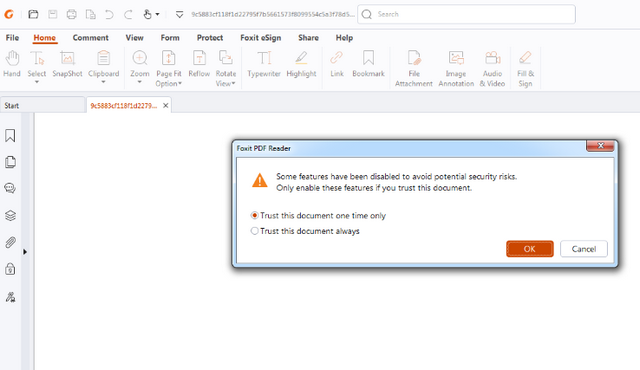
Task: Open Comments panel in left sidebar
Action: (10, 188)
